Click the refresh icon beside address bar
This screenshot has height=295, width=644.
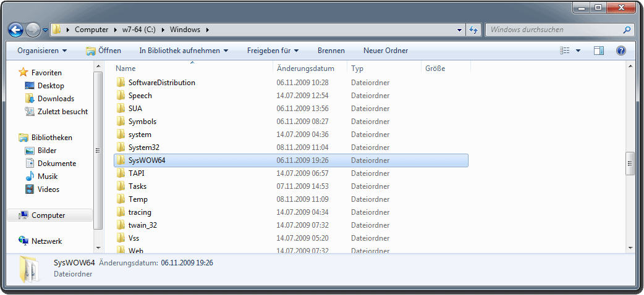point(474,30)
